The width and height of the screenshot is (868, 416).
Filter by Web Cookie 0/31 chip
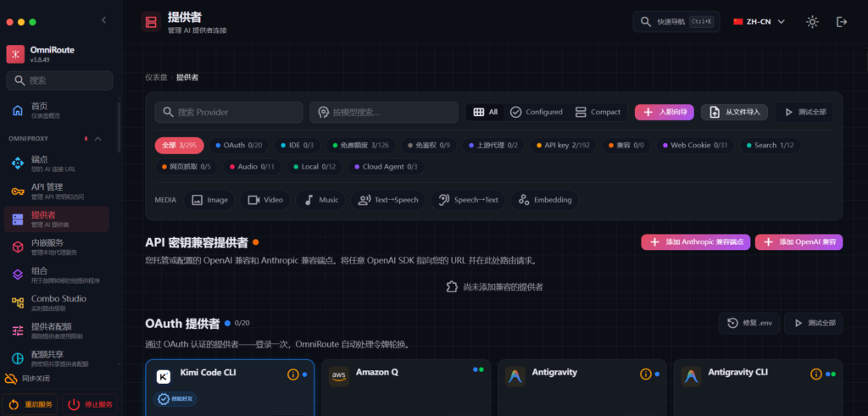pyautogui.click(x=695, y=146)
